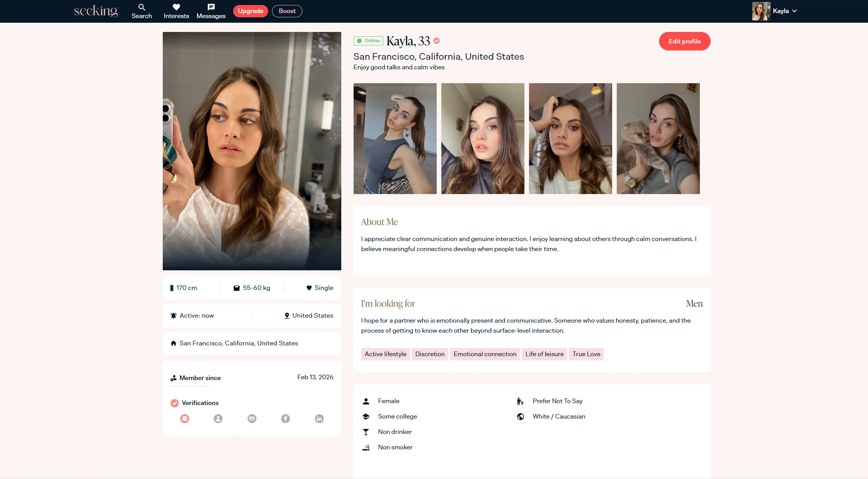Click the large main profile photo
868x479 pixels.
pos(252,151)
